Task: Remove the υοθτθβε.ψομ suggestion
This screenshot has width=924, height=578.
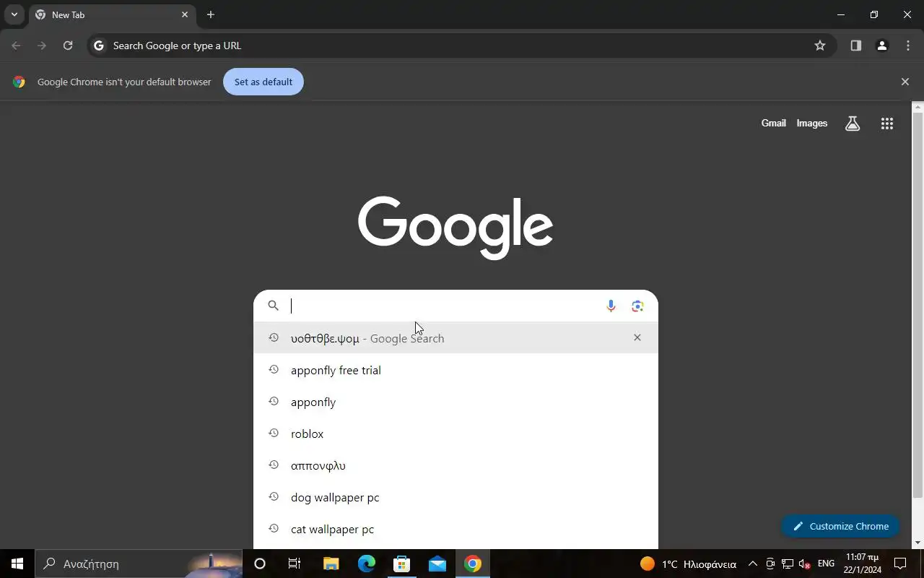Action: pos(637,337)
